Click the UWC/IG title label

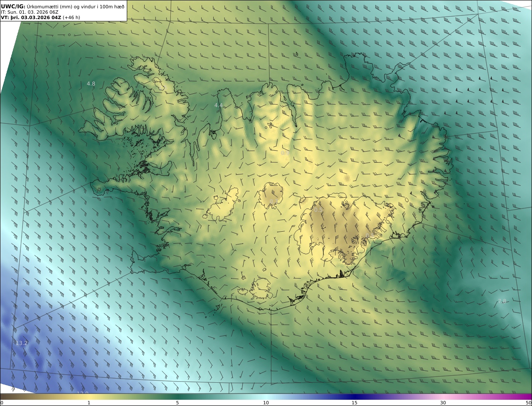click(13, 6)
